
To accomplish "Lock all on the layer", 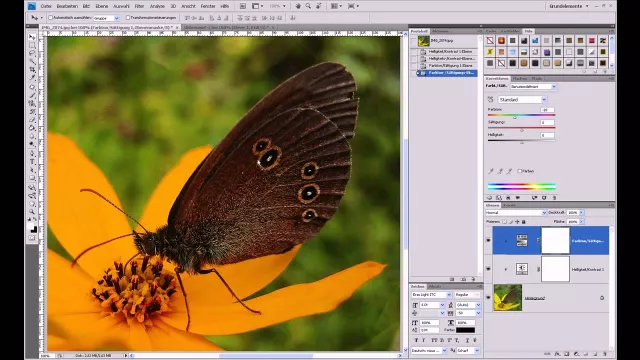I will pos(524,222).
